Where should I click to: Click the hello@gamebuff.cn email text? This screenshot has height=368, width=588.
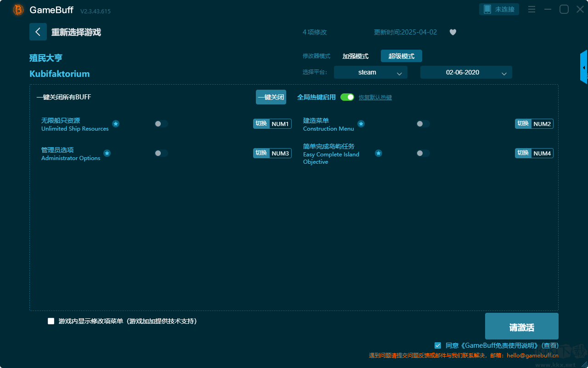533,355
